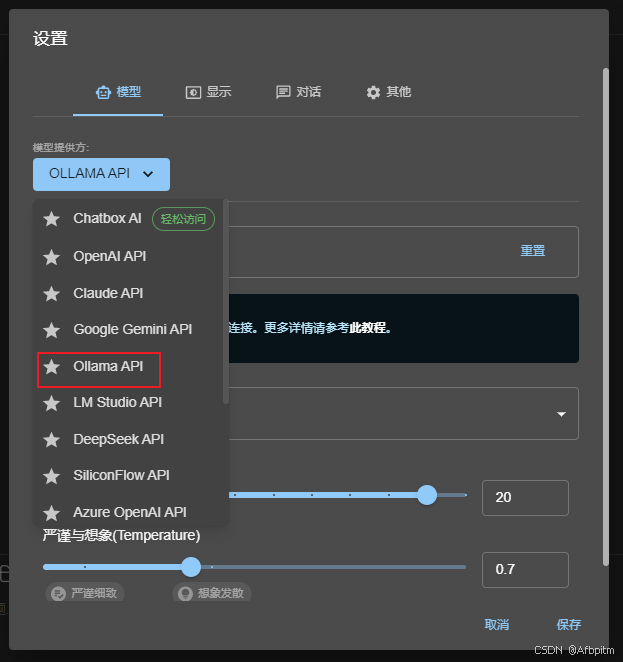Image resolution: width=623 pixels, height=662 pixels.
Task: Switch to the 显示 tab
Action: click(x=209, y=92)
